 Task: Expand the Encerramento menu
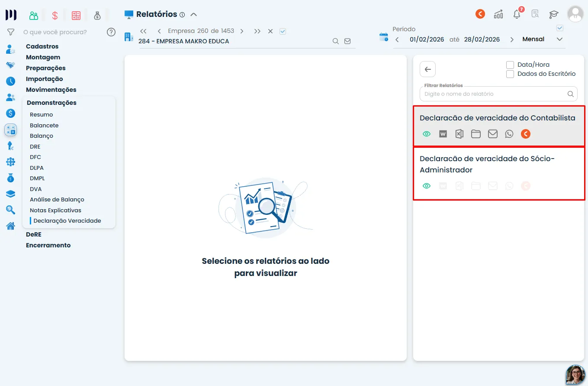click(48, 245)
